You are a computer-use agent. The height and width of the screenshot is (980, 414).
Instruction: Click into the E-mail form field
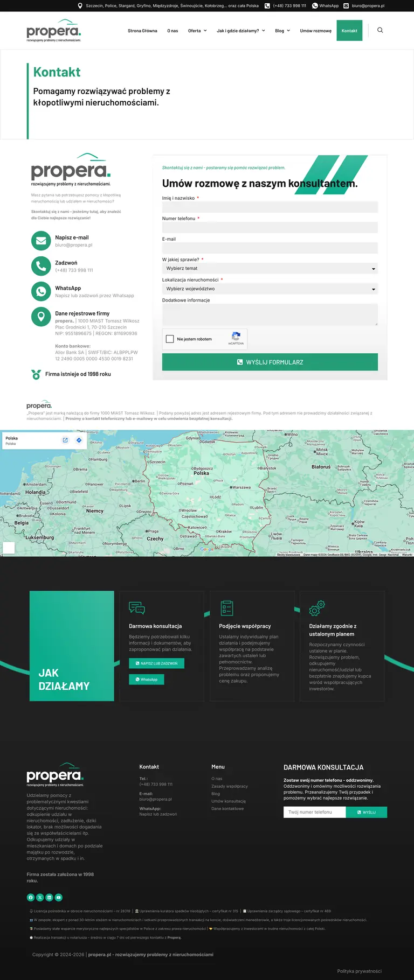tap(270, 248)
